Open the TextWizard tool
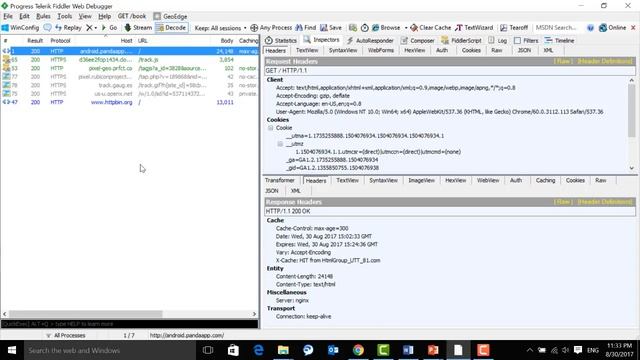640x360 pixels. [x=474, y=28]
